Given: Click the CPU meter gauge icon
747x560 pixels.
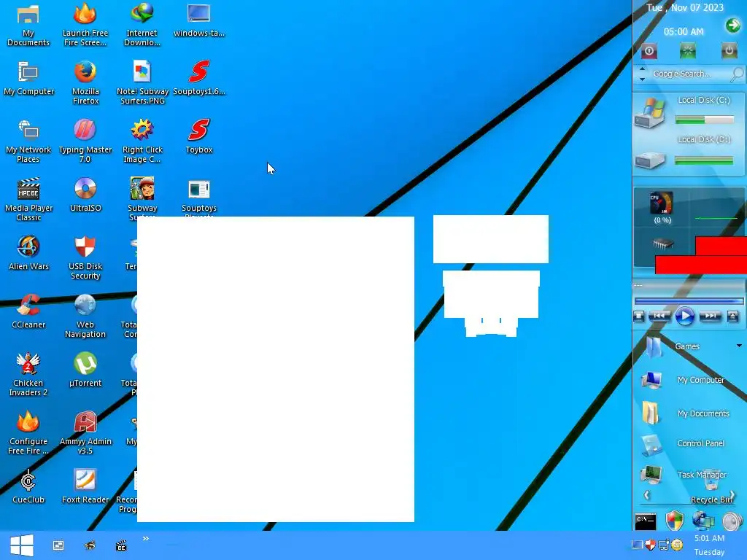Looking at the screenshot, I should [662, 203].
